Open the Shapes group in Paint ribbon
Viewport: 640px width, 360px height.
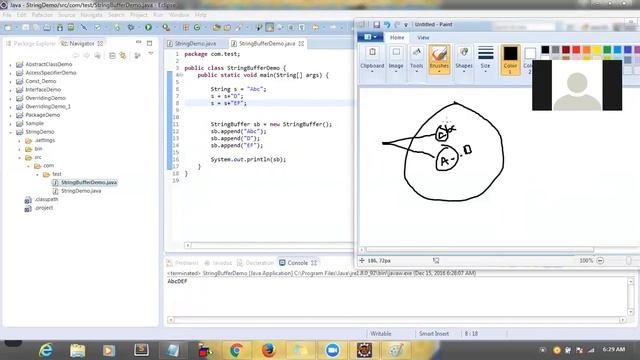(x=464, y=59)
